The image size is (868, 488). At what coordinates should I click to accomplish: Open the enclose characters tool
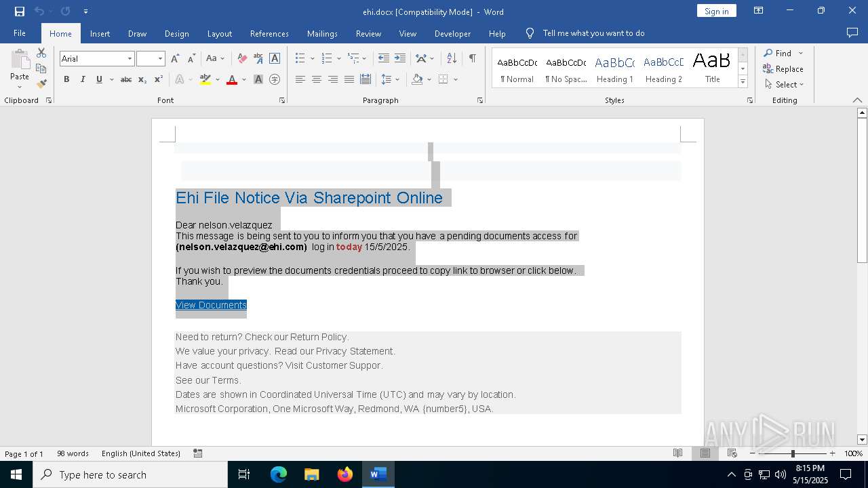275,80
